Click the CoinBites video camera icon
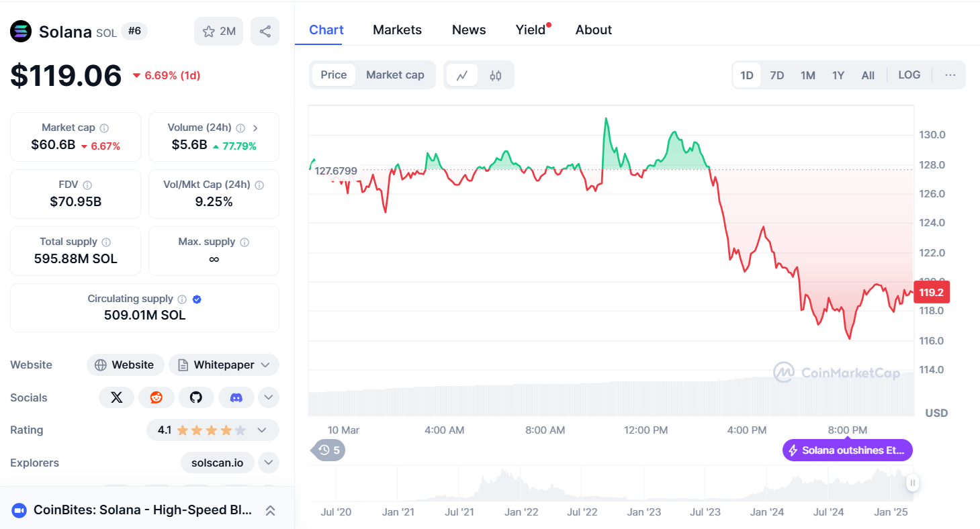The width and height of the screenshot is (980, 529). (19, 510)
